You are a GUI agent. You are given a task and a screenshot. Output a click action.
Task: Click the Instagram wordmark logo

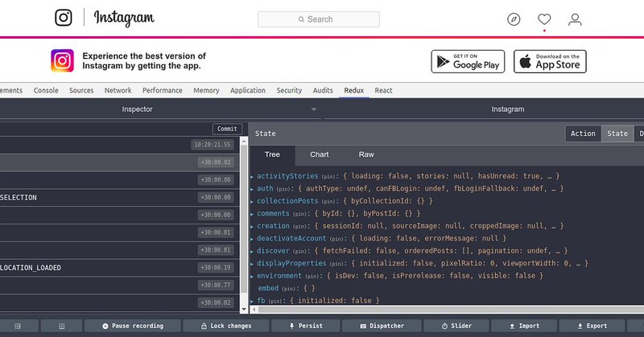pos(124,18)
